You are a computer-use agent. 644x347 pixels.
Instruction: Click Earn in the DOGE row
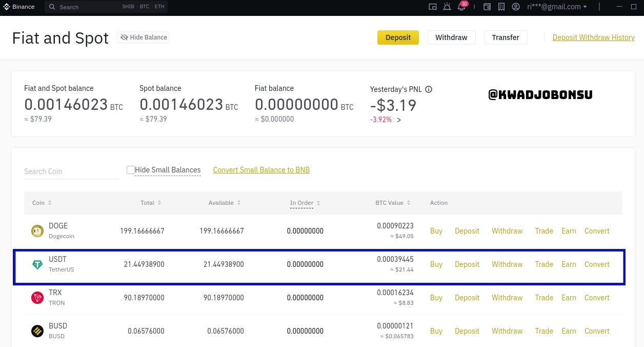click(569, 231)
